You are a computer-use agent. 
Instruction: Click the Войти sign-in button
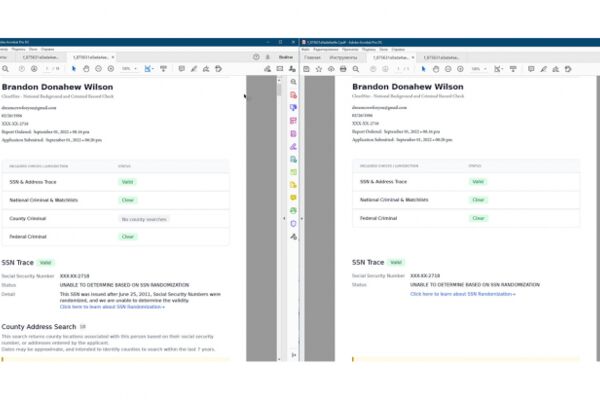[285, 57]
